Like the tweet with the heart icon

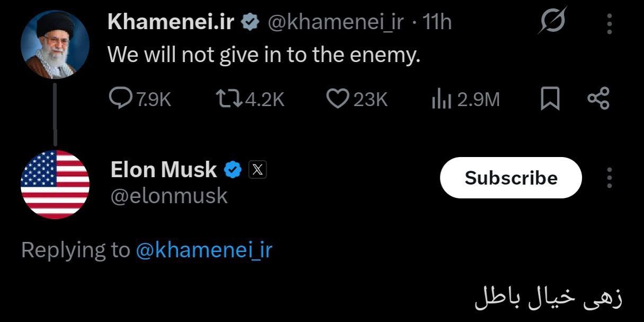click(x=337, y=99)
